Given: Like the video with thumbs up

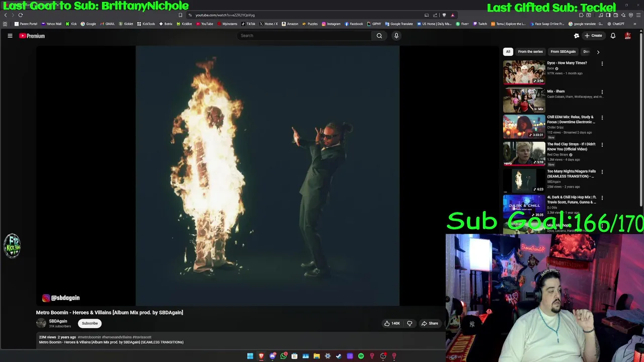Looking at the screenshot, I should 392,323.
